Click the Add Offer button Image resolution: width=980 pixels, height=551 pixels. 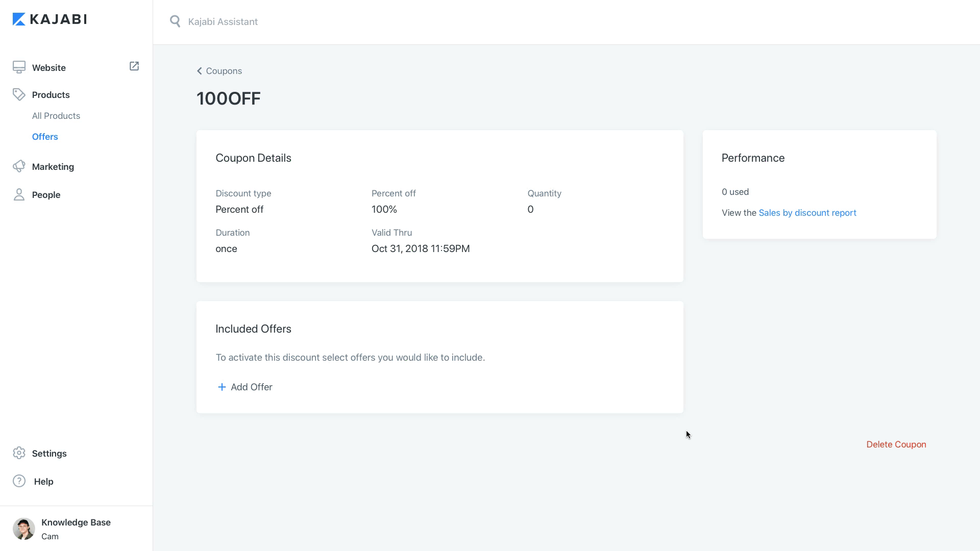[x=251, y=387]
